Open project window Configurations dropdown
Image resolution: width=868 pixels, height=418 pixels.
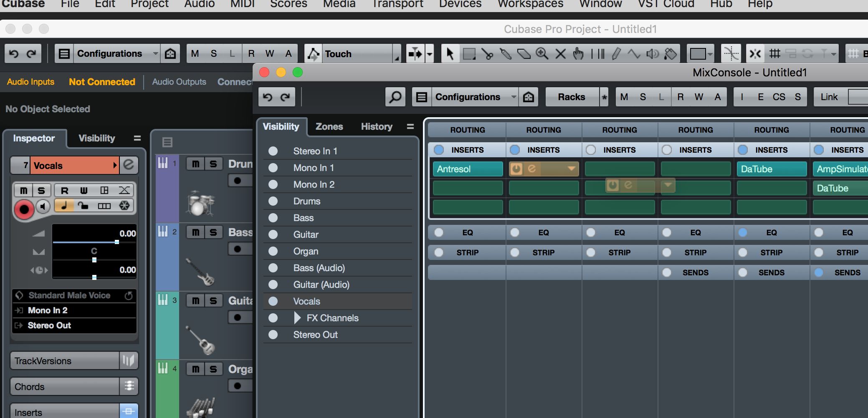pos(117,54)
